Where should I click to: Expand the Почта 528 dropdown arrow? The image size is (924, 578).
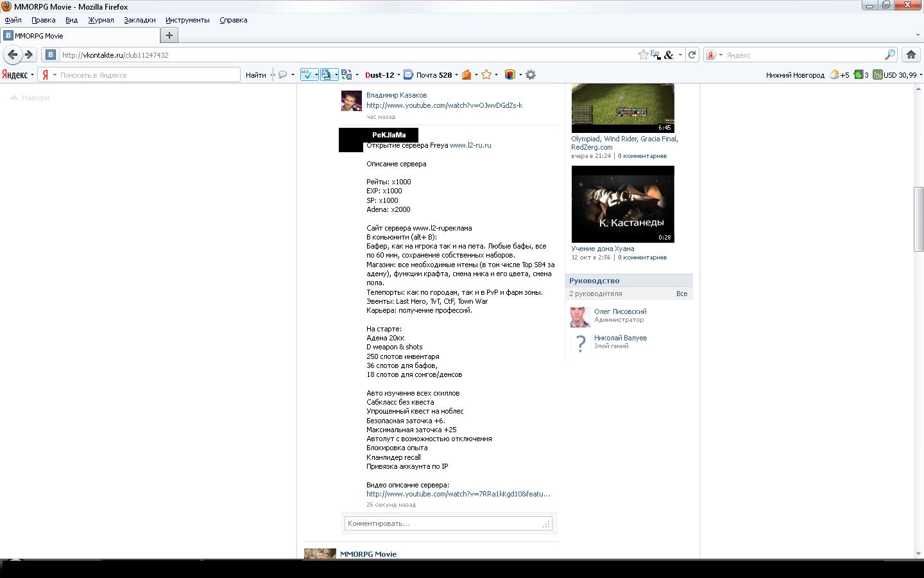(456, 75)
